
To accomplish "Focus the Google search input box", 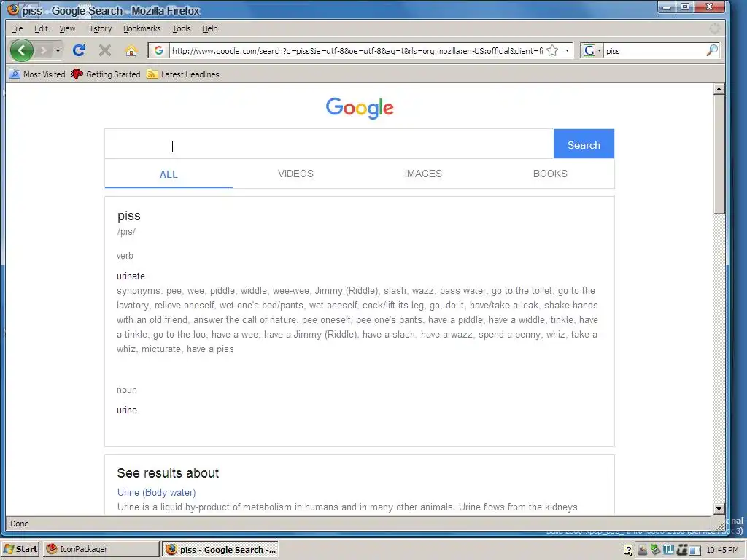I will point(329,144).
